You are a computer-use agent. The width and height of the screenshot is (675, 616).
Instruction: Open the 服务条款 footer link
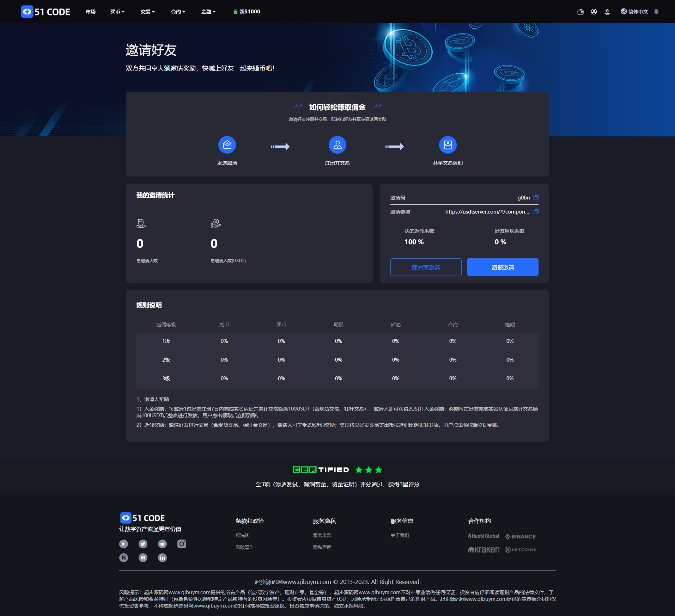point(322,535)
